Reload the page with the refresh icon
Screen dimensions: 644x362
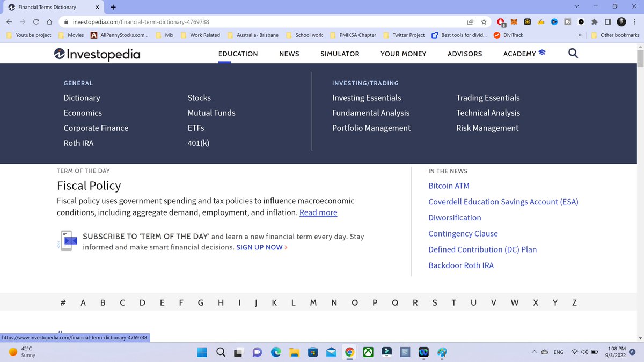tap(36, 22)
